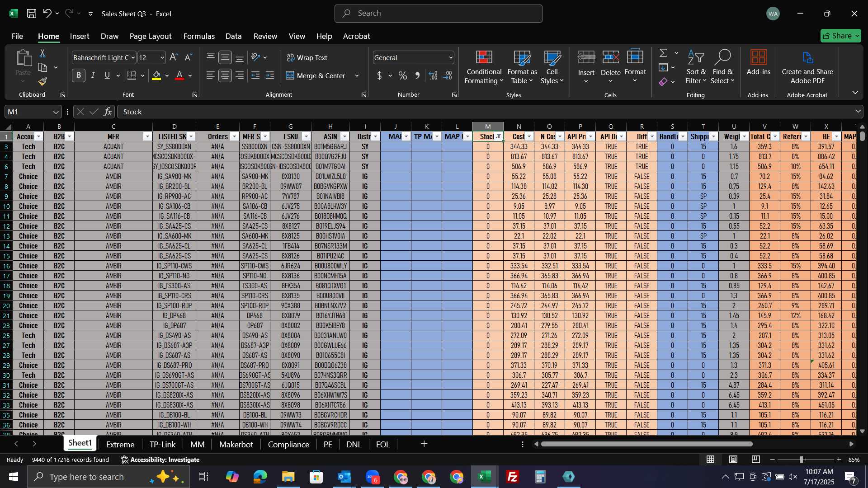Click the Increase Decimal icon
Screen dimensions: 868x488
[433, 75]
